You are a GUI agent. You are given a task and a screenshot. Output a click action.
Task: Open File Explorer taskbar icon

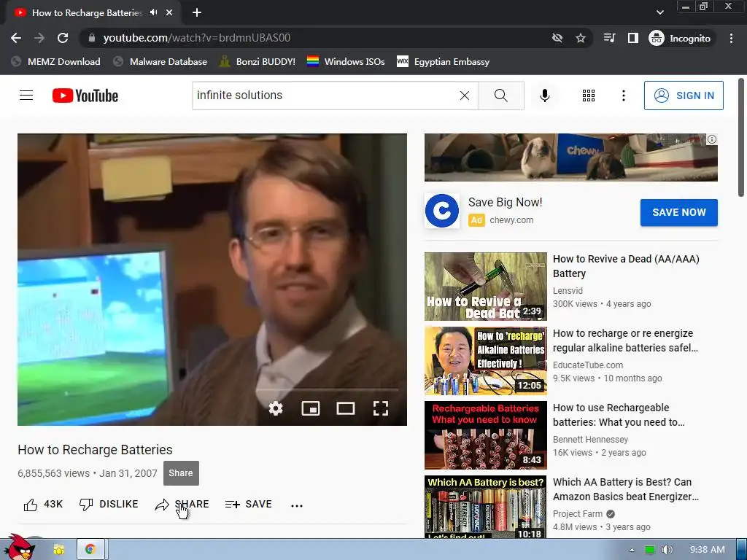point(59,550)
